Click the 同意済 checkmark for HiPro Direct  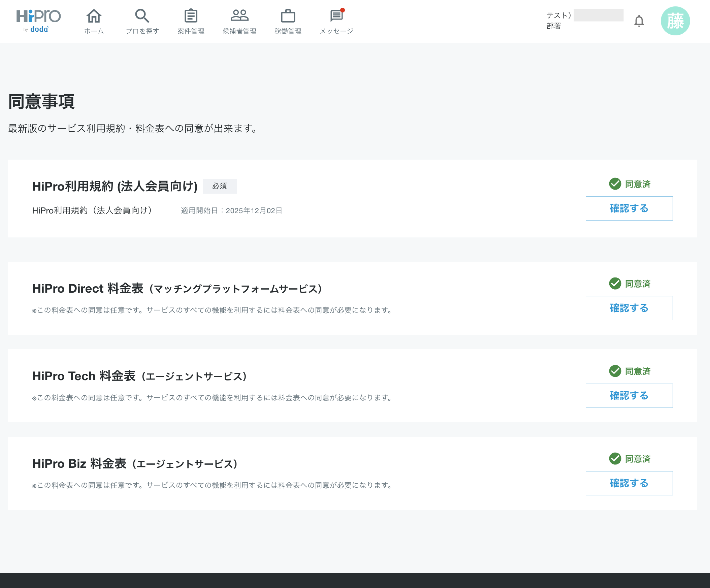615,284
